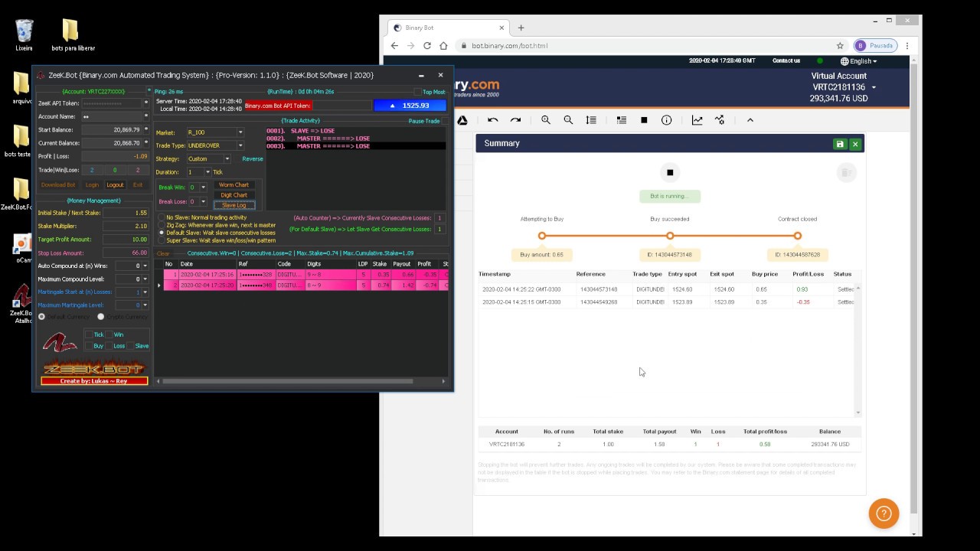This screenshot has width=980, height=551.
Task: Select No Slave normal trading radio
Action: pyautogui.click(x=161, y=218)
